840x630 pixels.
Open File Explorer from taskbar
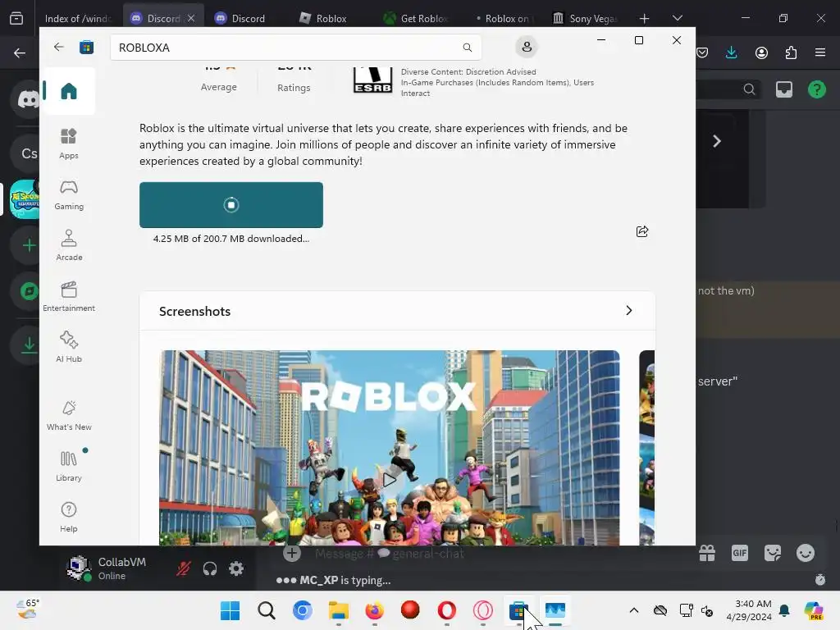coord(338,610)
